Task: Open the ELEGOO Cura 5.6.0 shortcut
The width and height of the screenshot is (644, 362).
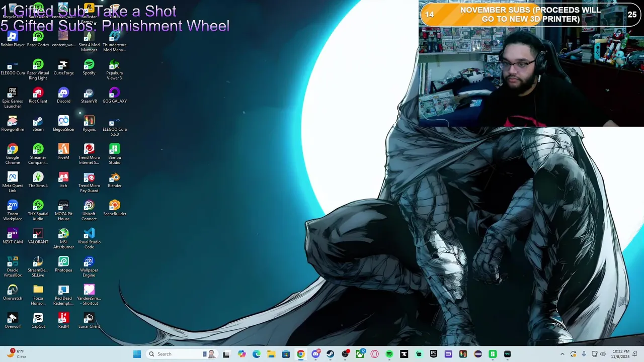Action: (x=115, y=127)
